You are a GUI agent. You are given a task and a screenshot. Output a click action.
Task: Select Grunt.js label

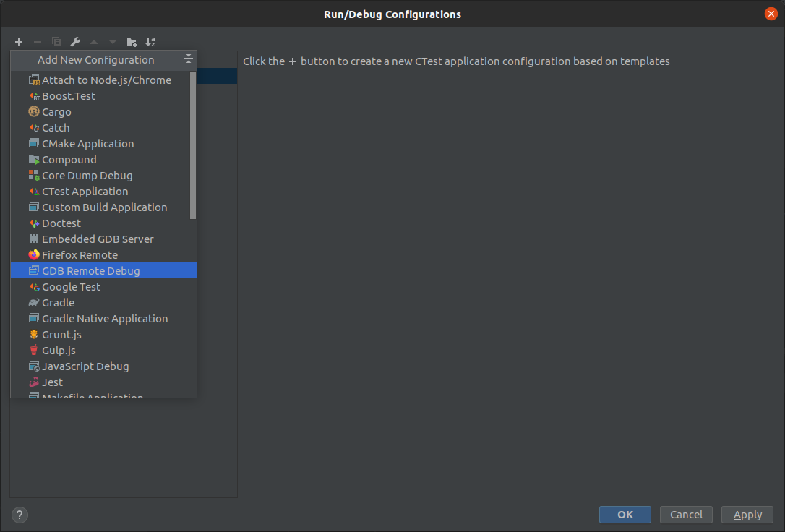tap(61, 335)
